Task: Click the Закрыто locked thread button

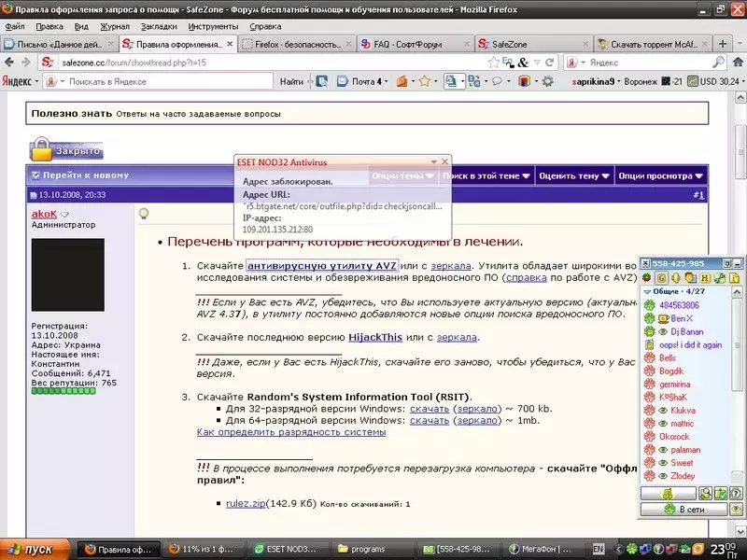Action: pyautogui.click(x=66, y=150)
